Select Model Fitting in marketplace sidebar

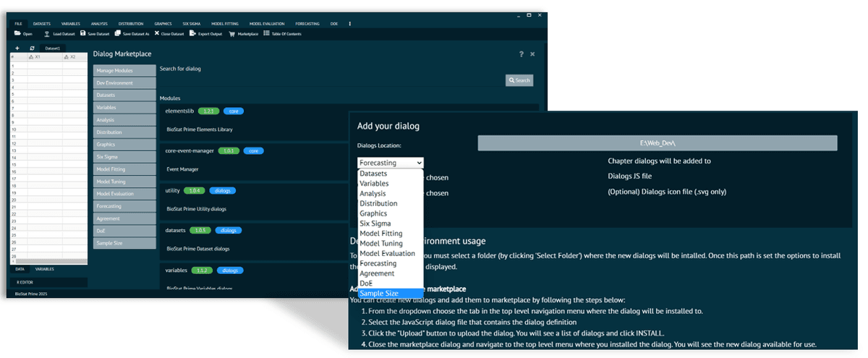[124, 169]
